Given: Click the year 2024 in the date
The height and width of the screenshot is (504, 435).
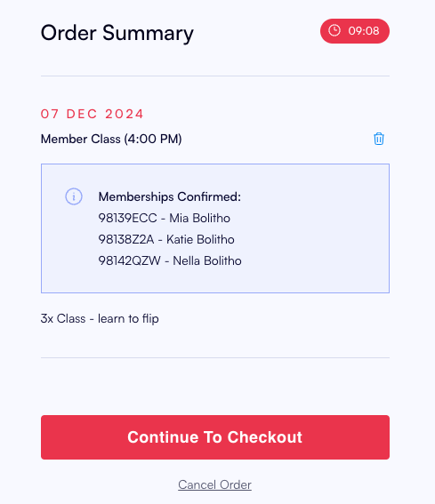Looking at the screenshot, I should point(125,114).
